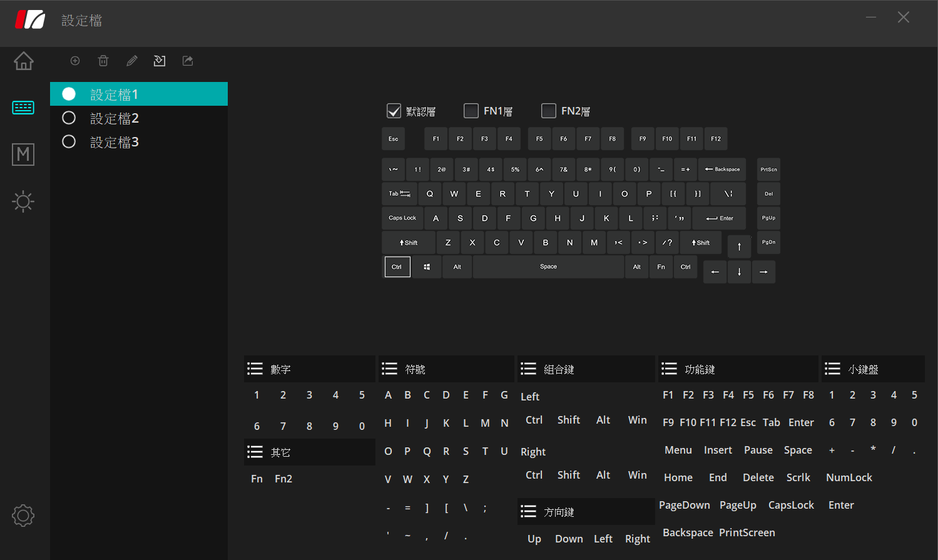Viewport: 938px width, 560px height.
Task: Click list icon beside 數字 category
Action: pos(255,369)
